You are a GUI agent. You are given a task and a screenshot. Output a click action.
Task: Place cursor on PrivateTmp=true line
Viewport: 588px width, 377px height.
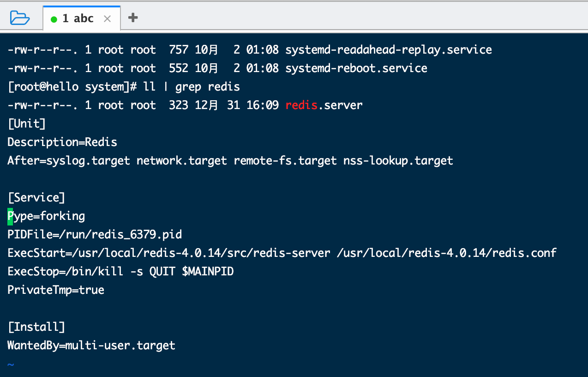[56, 290]
